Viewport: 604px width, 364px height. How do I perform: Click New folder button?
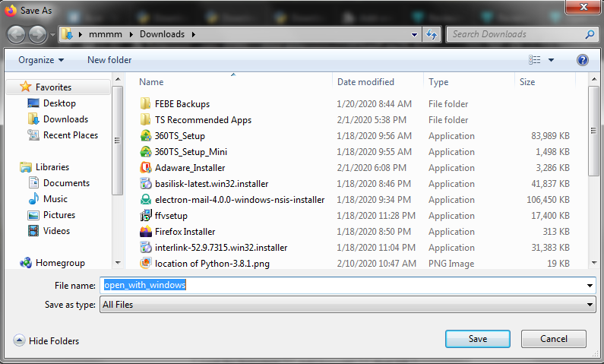coord(109,60)
